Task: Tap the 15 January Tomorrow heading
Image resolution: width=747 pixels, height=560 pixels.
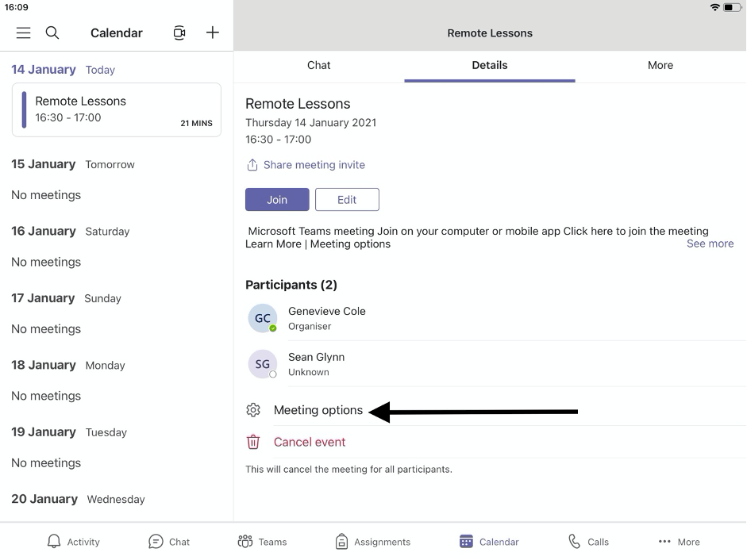Action: [x=73, y=164]
